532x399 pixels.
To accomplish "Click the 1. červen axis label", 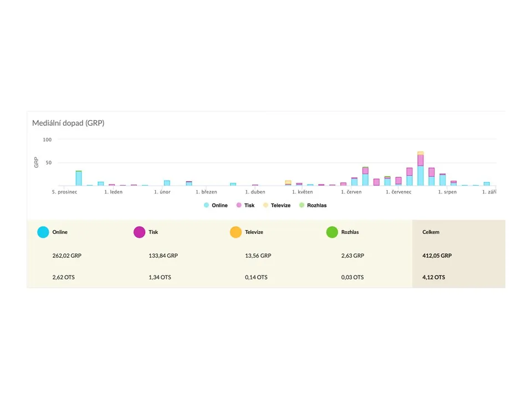I will pyautogui.click(x=351, y=192).
